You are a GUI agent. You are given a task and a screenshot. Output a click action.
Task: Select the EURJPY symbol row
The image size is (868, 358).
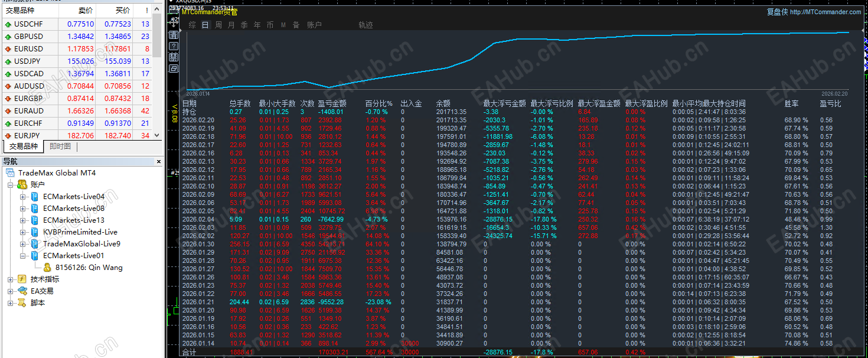pyautogui.click(x=76, y=136)
